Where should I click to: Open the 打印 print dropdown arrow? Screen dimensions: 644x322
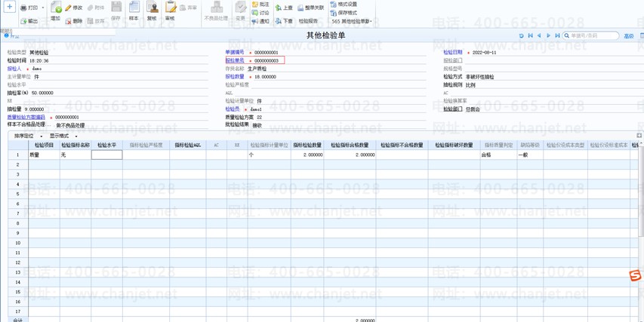pos(43,8)
